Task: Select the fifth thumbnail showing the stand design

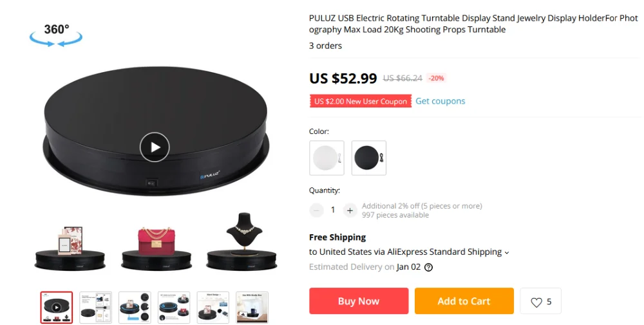Action: (x=213, y=308)
